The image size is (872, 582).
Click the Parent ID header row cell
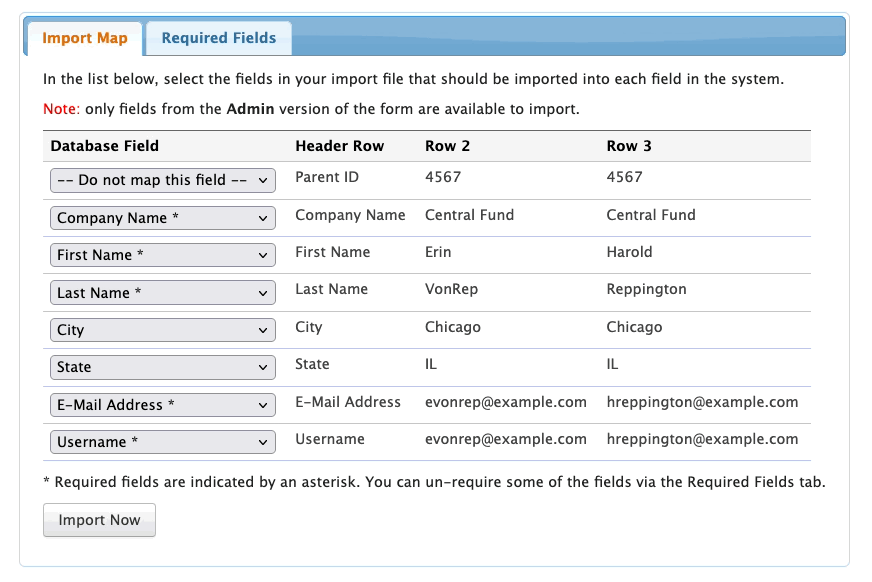point(327,177)
